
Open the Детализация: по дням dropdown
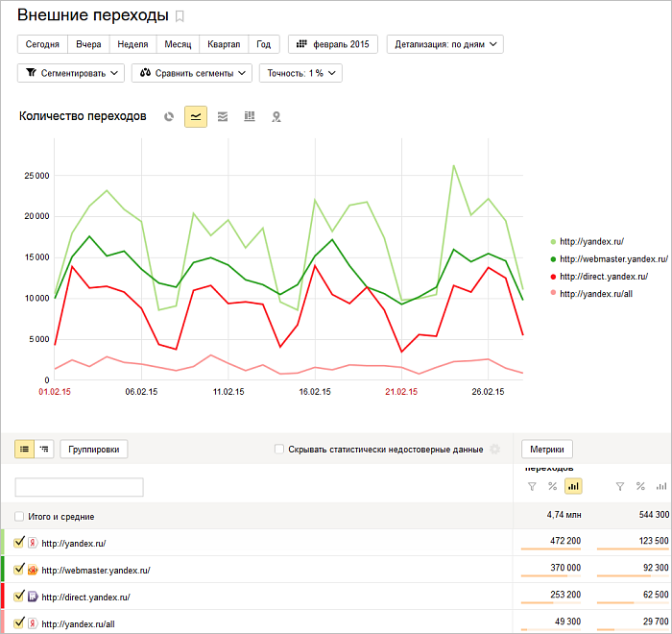[444, 44]
